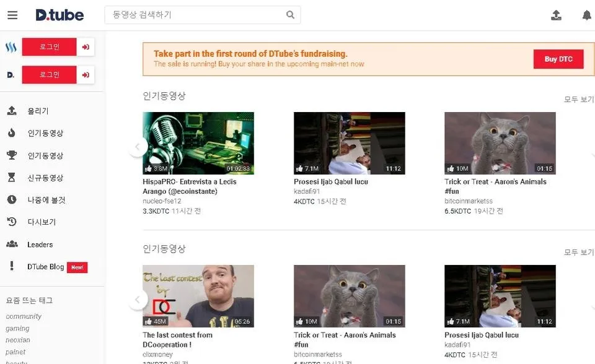Click the sign-in arrow beside Steem login
Image resolution: width=595 pixels, height=364 pixels.
point(86,47)
